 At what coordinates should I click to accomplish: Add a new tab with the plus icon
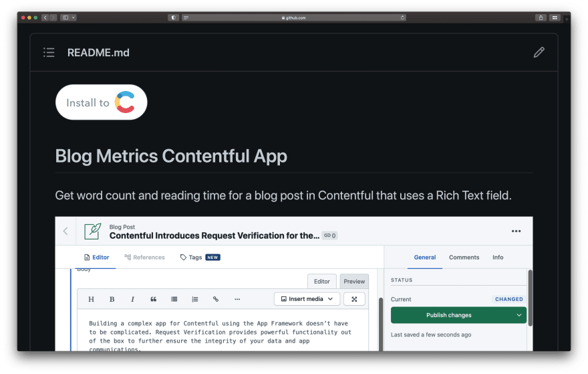click(567, 19)
